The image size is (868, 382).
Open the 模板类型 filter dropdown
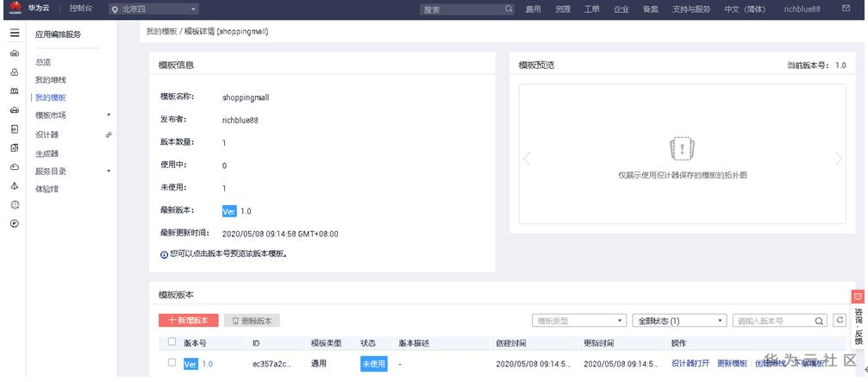pyautogui.click(x=579, y=321)
